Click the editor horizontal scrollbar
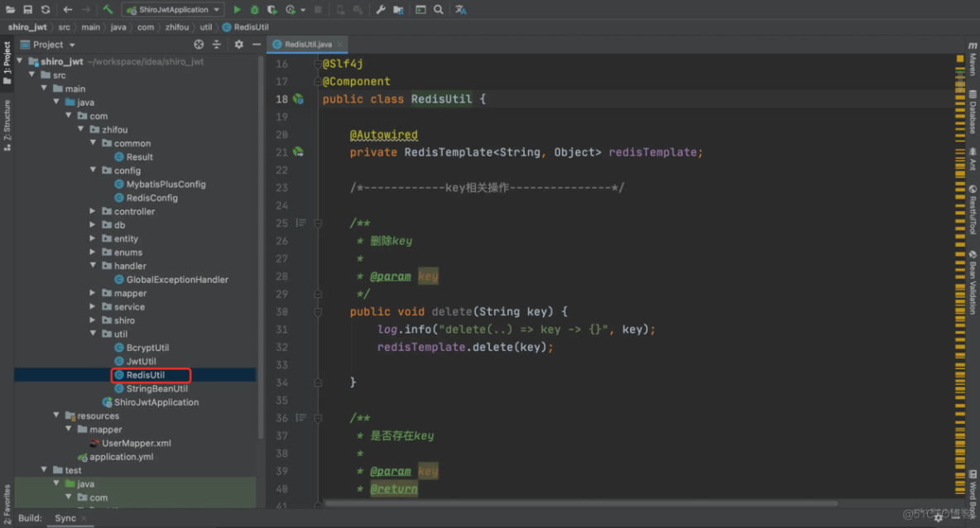Viewport: 980px width, 528px height. 579,502
